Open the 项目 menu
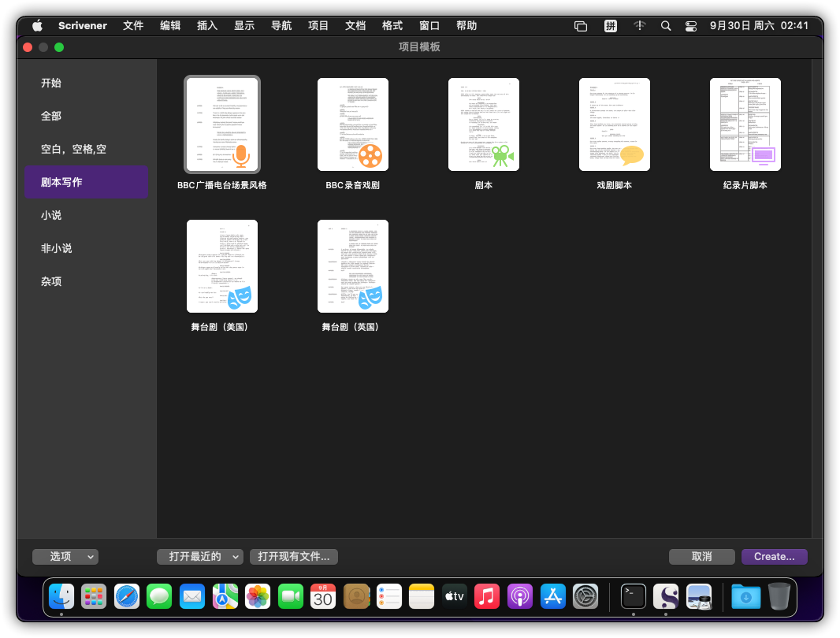840x638 pixels. [318, 26]
